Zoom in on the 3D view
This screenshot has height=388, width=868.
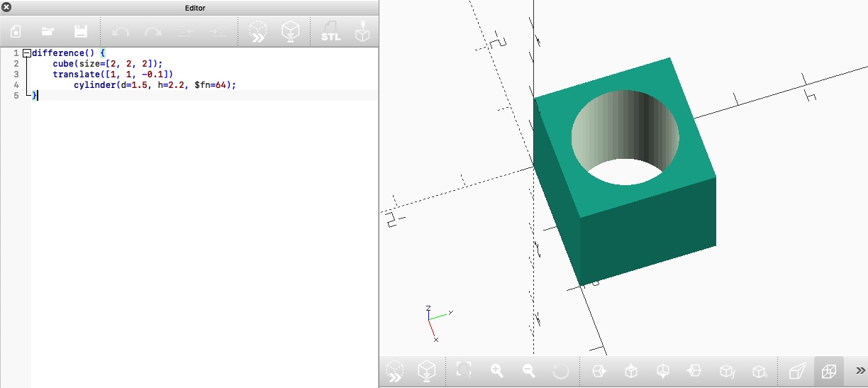[x=496, y=370]
